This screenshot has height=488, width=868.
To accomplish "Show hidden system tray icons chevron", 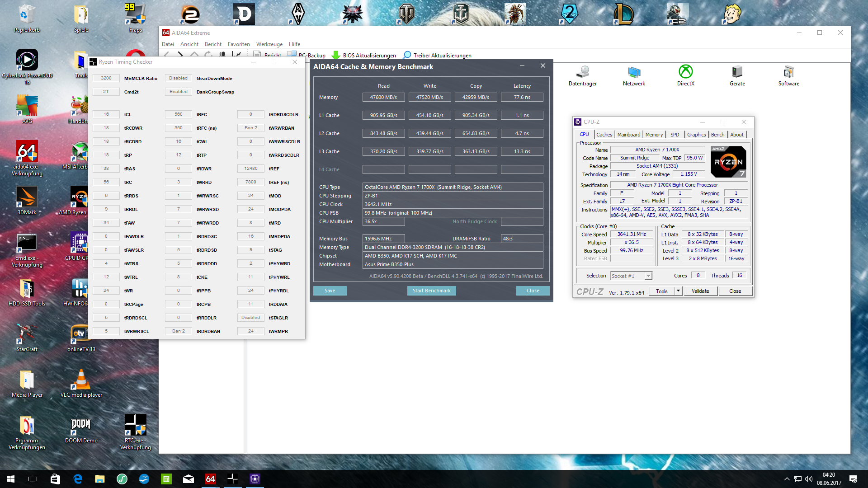I will coord(787,479).
